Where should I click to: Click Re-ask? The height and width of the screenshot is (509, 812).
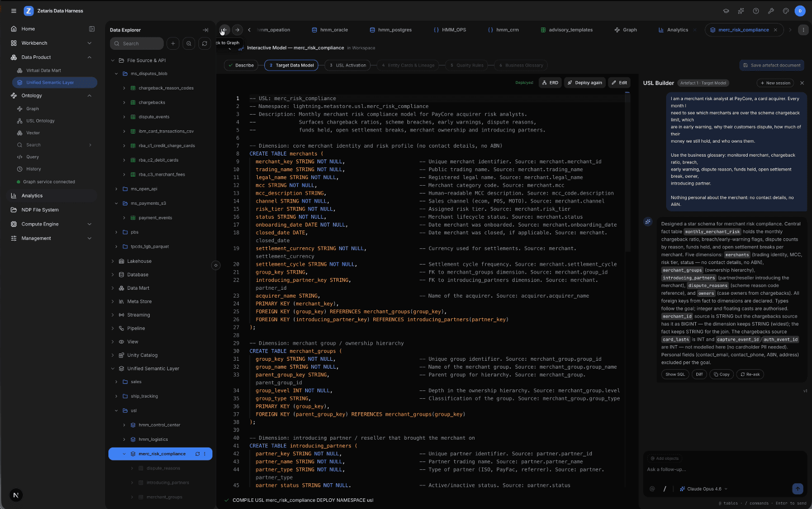tap(750, 374)
